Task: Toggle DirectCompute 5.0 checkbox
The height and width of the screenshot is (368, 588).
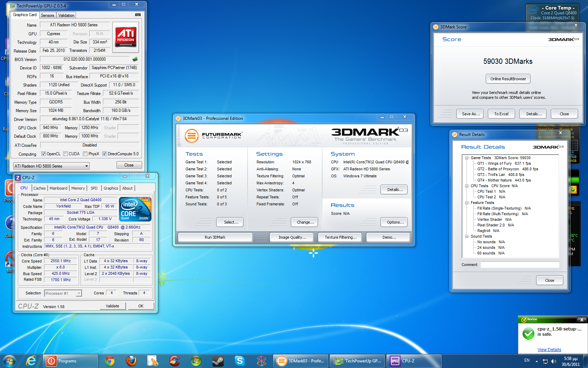Action: (x=104, y=154)
